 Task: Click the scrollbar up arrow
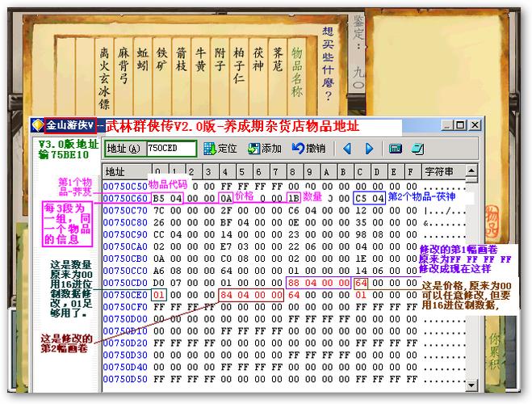pyautogui.click(x=471, y=170)
